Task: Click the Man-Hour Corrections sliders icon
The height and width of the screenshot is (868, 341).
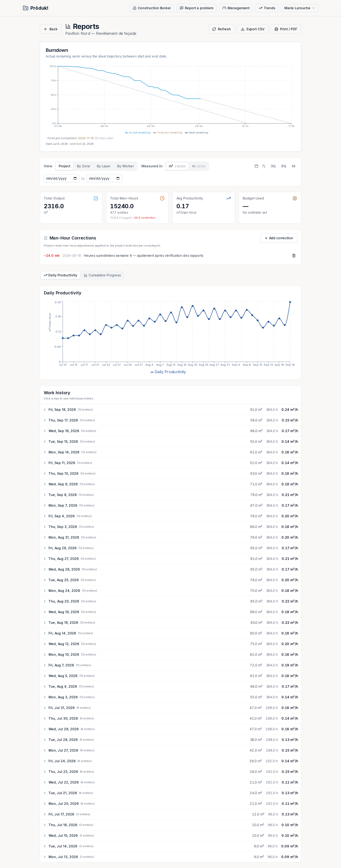Action: [46, 238]
